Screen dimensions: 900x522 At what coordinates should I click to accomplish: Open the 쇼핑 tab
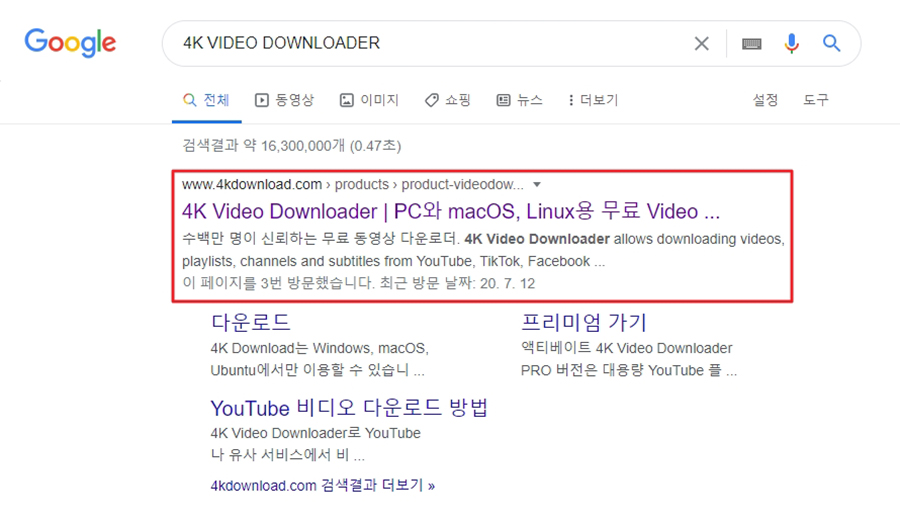point(448,100)
